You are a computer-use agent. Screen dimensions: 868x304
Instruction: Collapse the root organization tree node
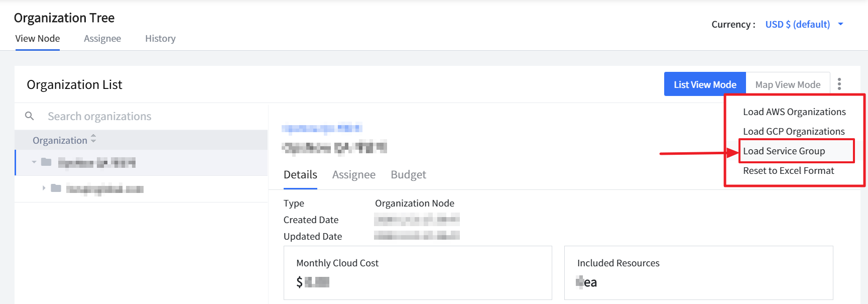click(34, 162)
